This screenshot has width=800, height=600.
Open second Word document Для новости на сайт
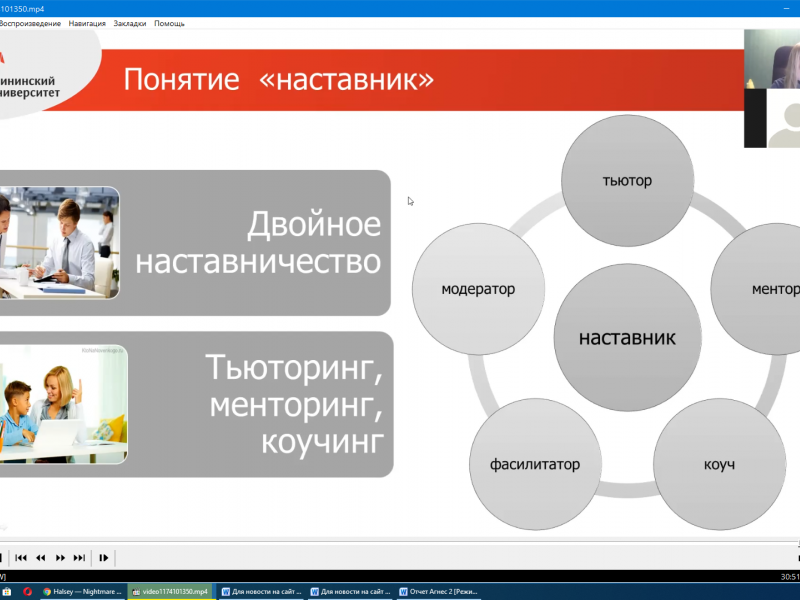351,591
